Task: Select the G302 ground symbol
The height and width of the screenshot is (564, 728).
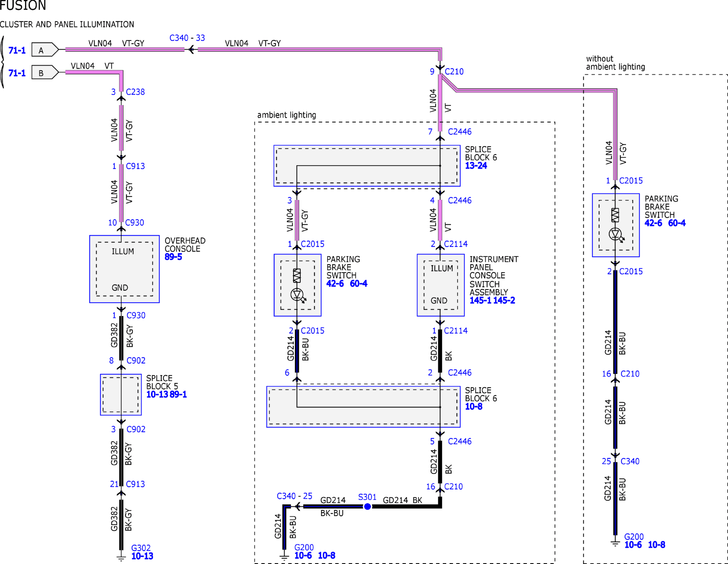Action: pos(121,558)
